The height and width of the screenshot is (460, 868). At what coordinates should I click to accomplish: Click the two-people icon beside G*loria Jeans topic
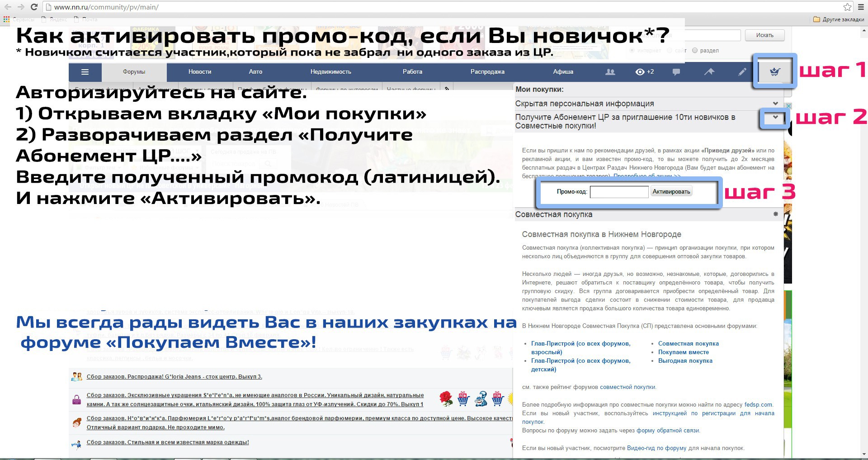(x=76, y=377)
